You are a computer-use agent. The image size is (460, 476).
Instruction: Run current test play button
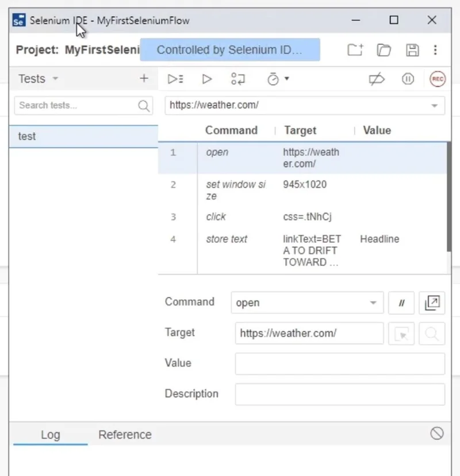[x=207, y=79]
